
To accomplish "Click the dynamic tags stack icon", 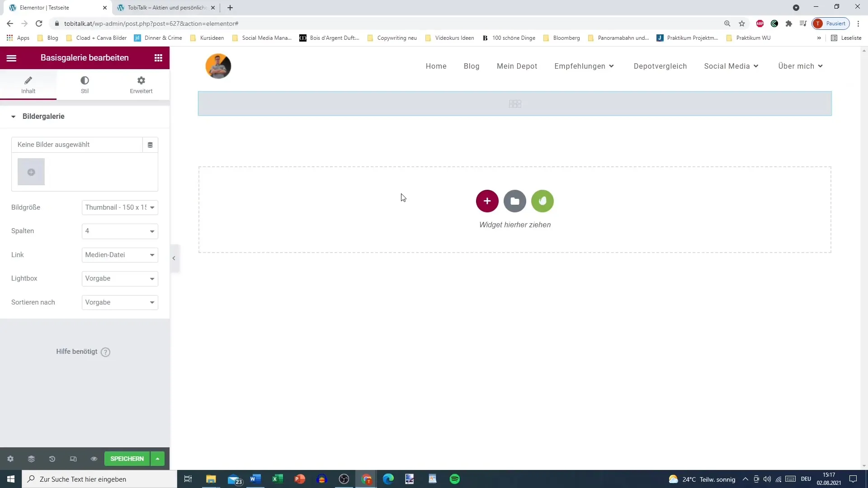I will [150, 145].
